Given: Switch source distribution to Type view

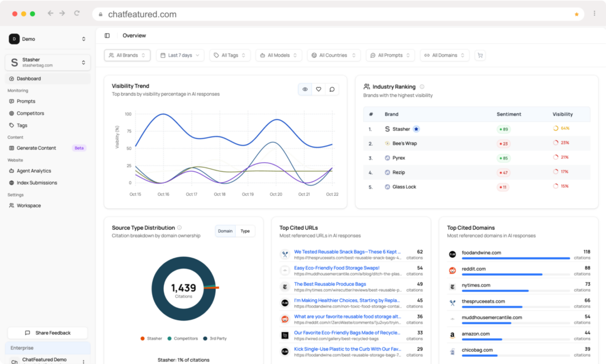Looking at the screenshot, I should tap(245, 231).
